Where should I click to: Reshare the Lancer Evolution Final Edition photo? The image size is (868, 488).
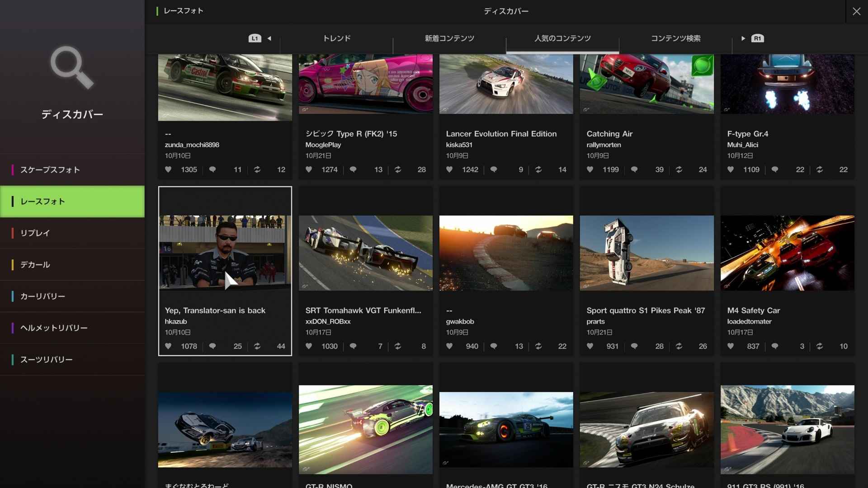tap(538, 169)
